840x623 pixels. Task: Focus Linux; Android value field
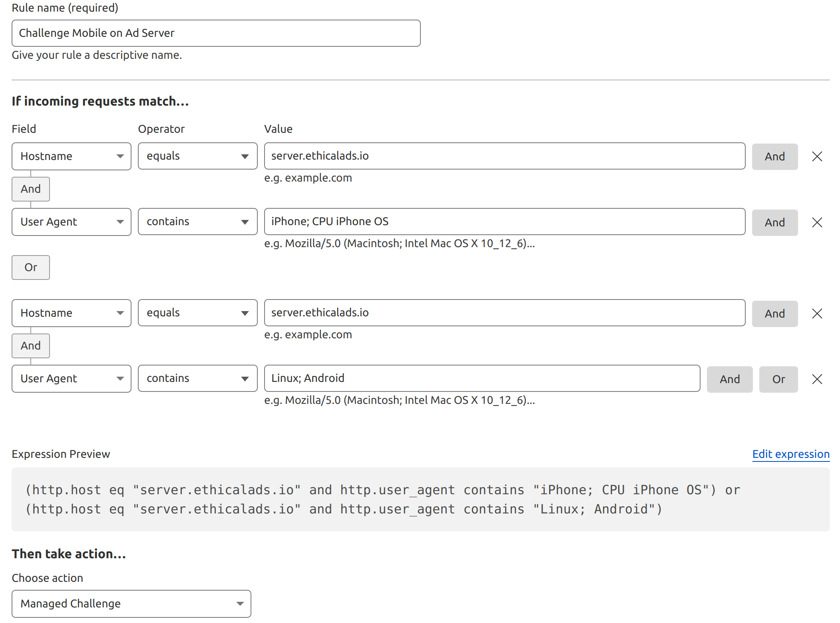point(482,378)
